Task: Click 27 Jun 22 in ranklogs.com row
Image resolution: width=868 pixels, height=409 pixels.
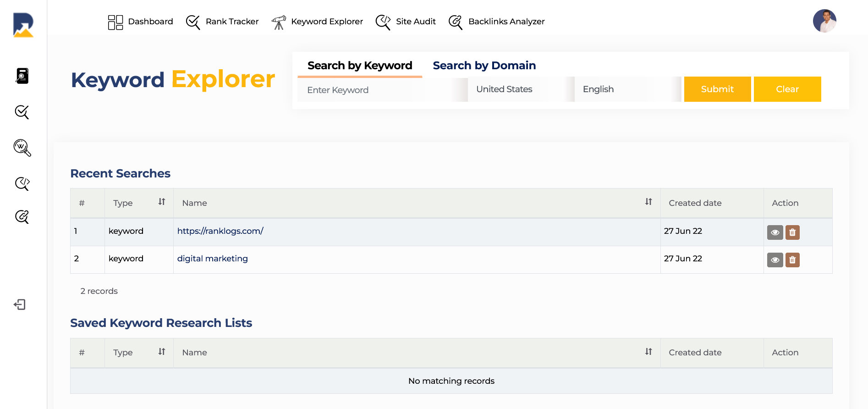Action: tap(683, 231)
